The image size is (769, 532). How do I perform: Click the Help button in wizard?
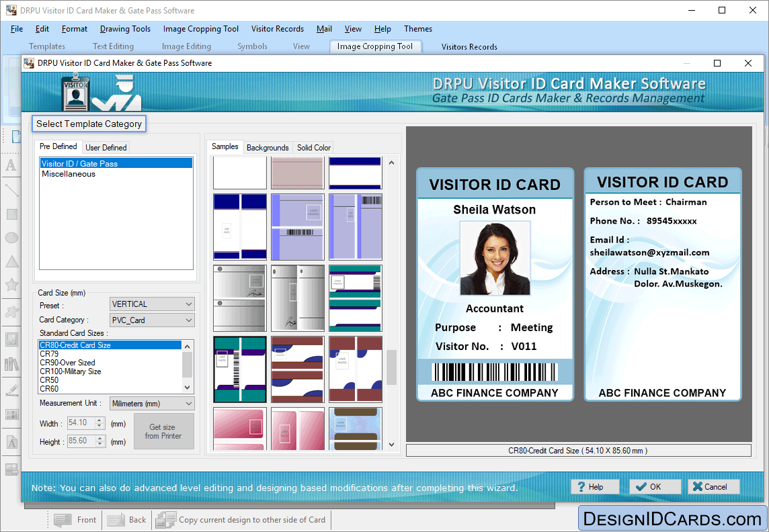pos(596,486)
